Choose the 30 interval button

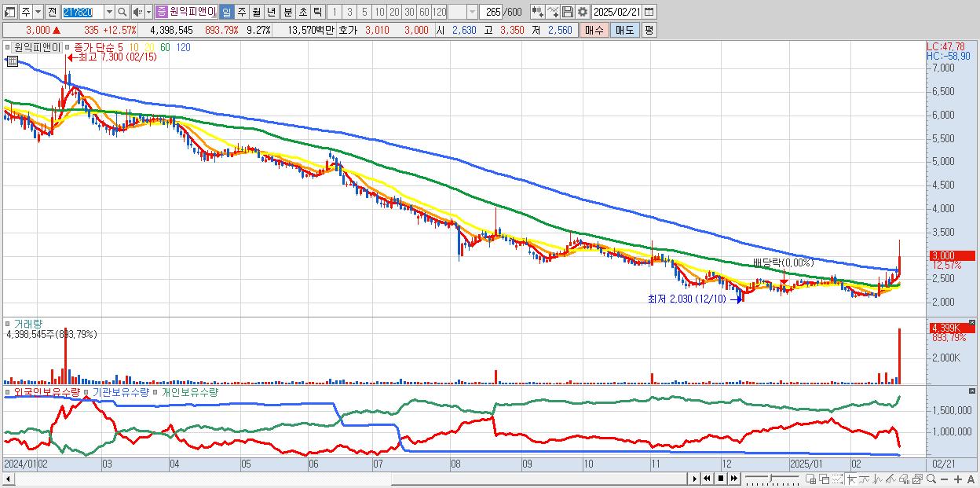409,12
